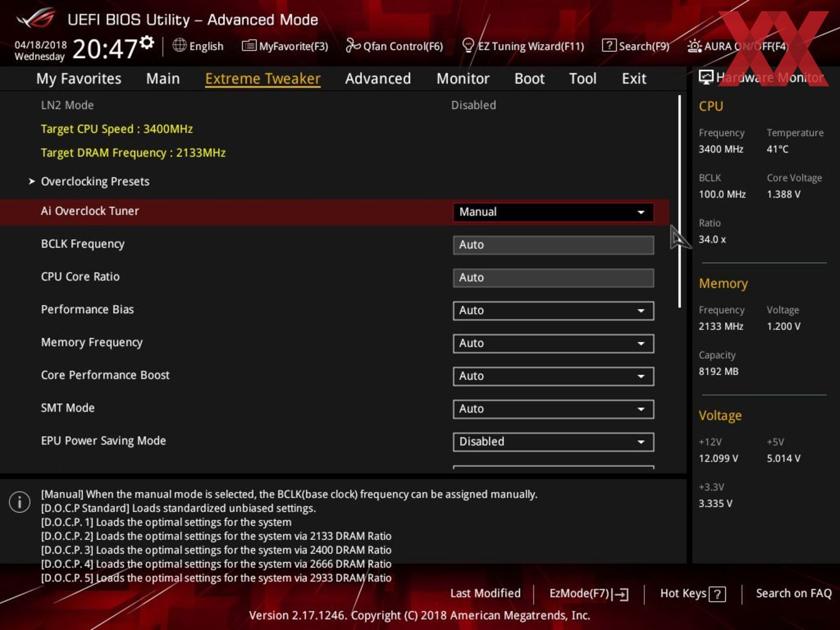Open Ai Overclock Tuner dropdown
Screen dimensions: 840x630
[x=553, y=212]
